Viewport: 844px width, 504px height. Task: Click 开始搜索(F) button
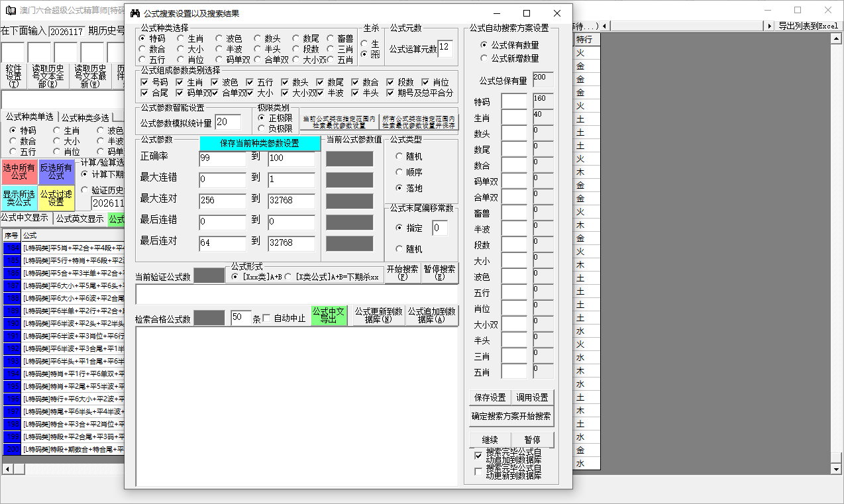pyautogui.click(x=402, y=273)
